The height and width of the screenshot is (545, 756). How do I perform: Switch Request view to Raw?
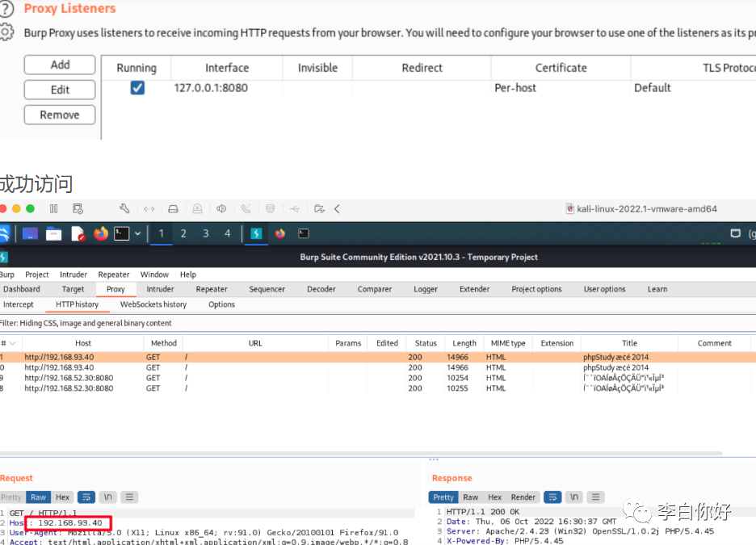(x=39, y=497)
